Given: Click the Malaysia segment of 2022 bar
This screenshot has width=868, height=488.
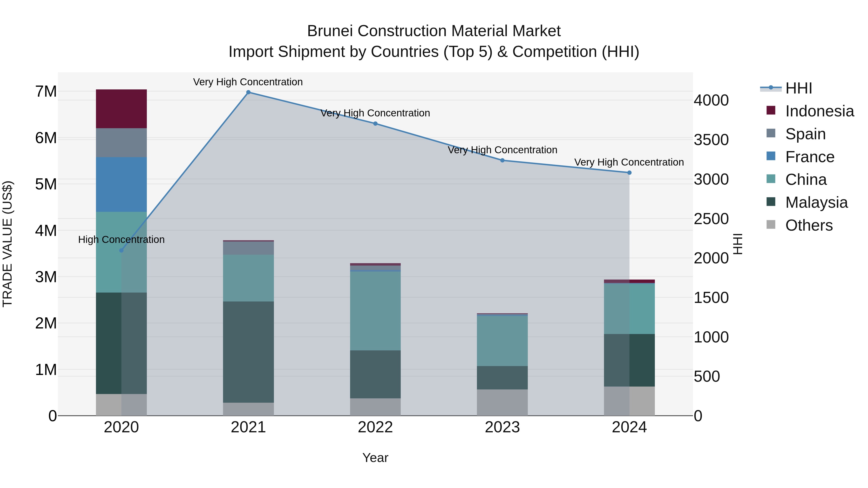Looking at the screenshot, I should click(375, 374).
